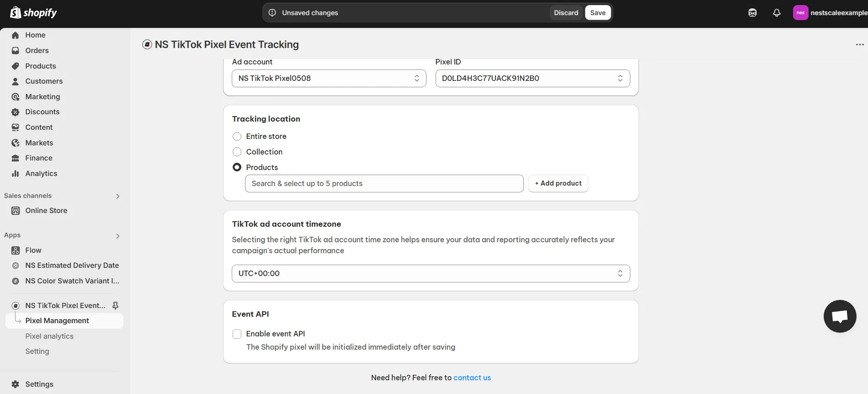Open the Sidekick assistant icon in top bar
The width and height of the screenshot is (868, 394).
tap(752, 13)
